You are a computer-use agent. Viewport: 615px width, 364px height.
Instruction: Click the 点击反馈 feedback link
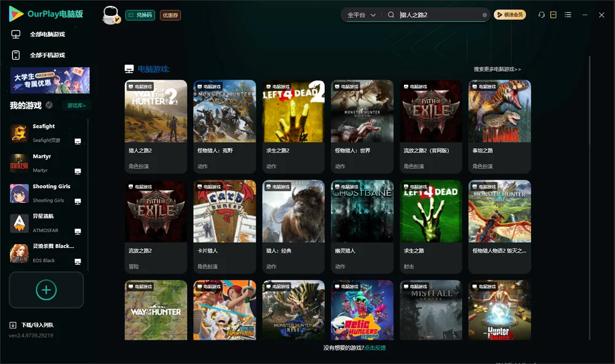click(x=375, y=347)
